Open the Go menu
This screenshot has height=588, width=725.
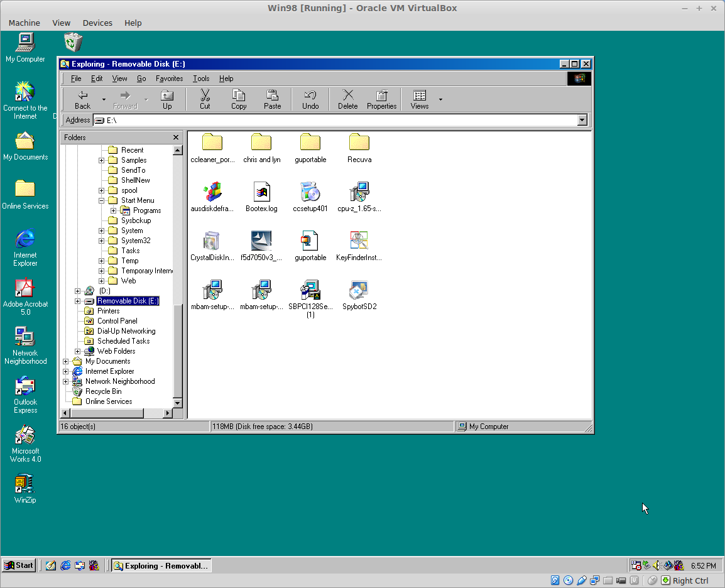point(141,79)
